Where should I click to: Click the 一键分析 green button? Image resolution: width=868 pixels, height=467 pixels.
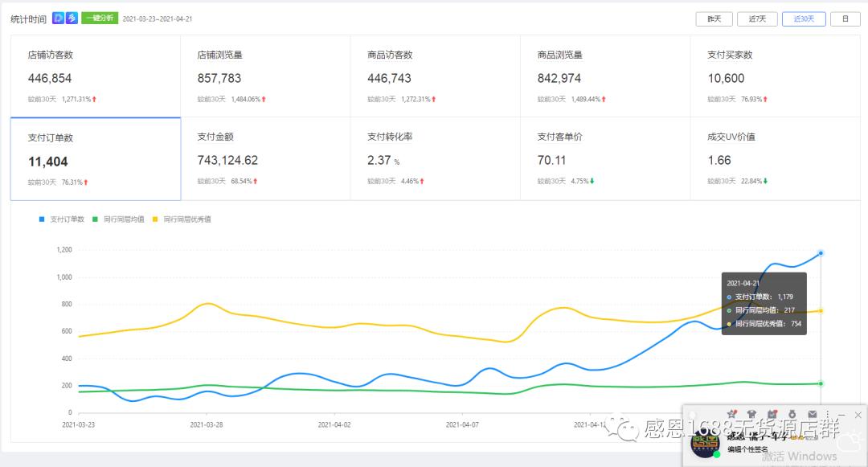[x=99, y=17]
